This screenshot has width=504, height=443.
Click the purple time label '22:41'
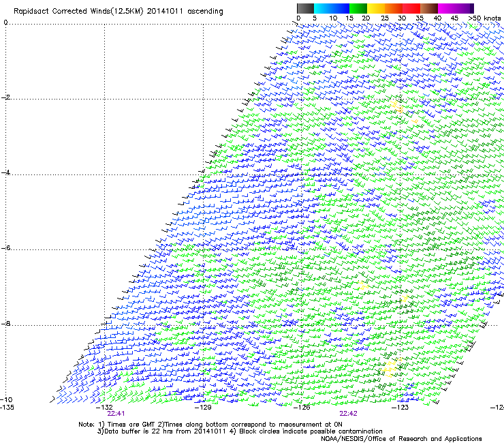pyautogui.click(x=116, y=414)
